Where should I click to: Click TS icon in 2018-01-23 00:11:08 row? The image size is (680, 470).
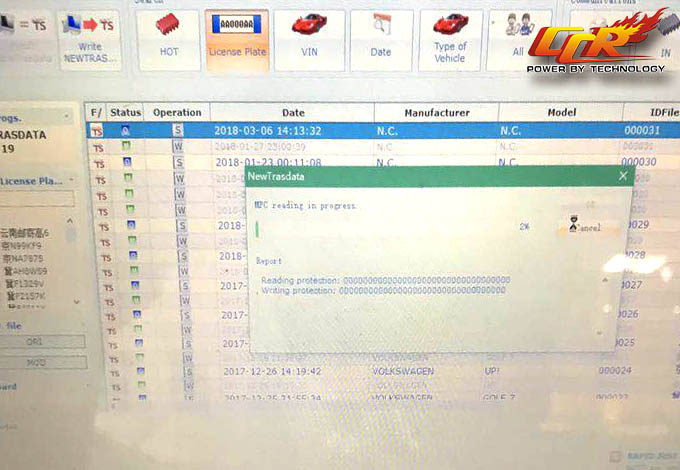click(x=99, y=164)
